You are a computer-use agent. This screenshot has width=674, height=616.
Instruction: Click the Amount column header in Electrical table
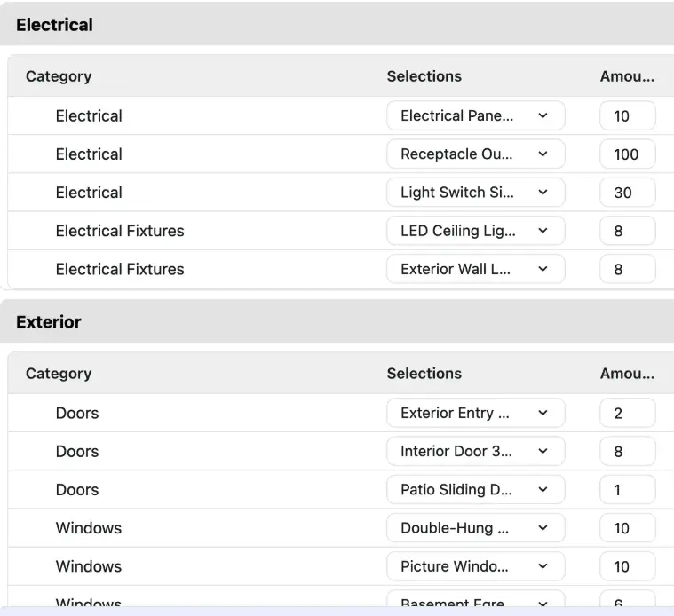click(x=627, y=76)
